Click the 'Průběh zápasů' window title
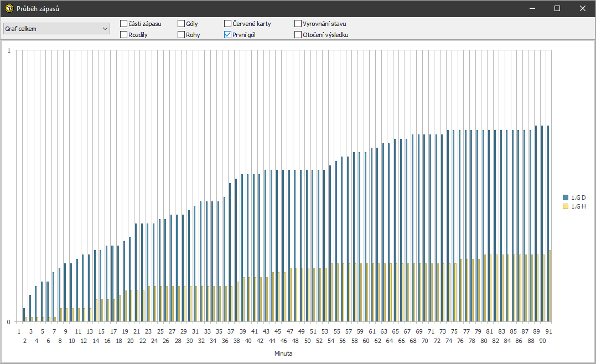Screen dimensions: 596x364 coord(38,8)
